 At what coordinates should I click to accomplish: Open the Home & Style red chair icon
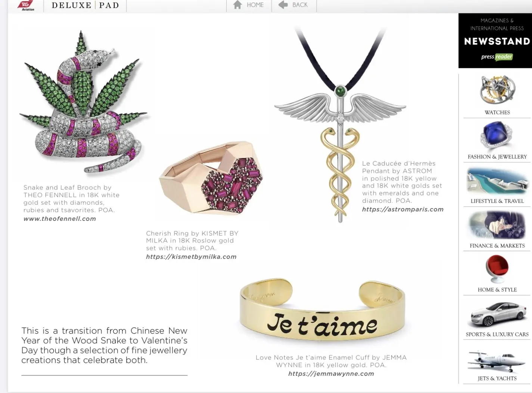tap(497, 269)
